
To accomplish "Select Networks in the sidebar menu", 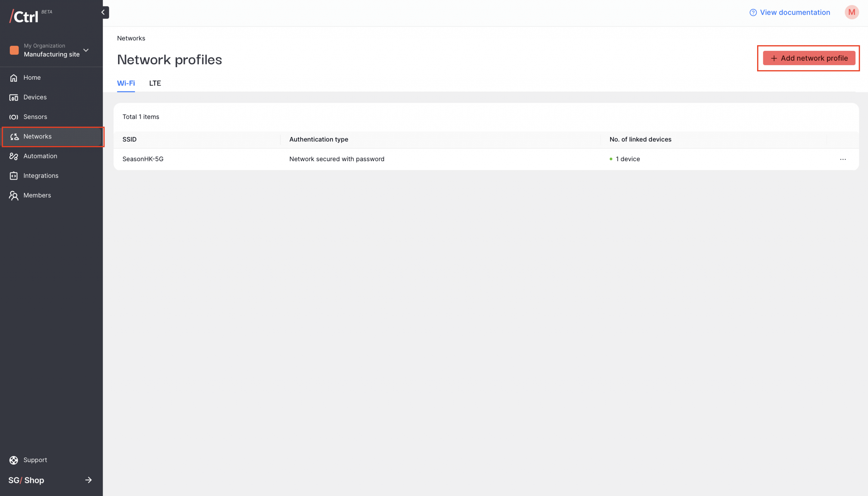I will click(37, 137).
